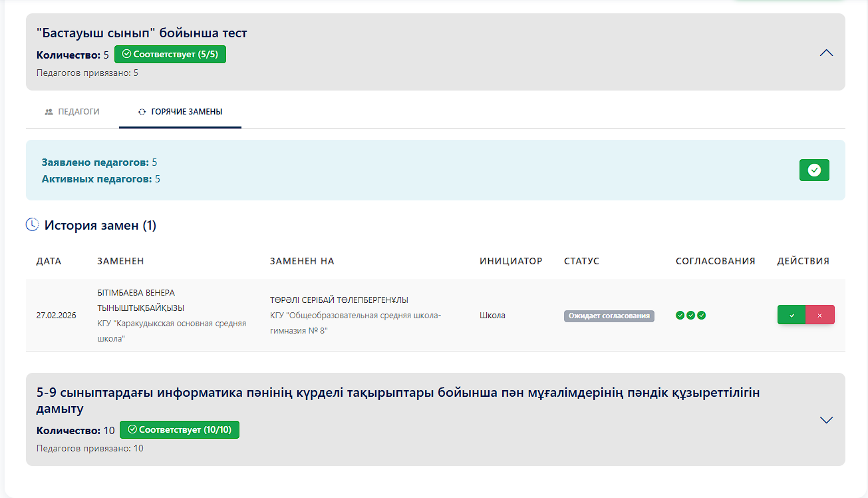Viewport: 868px width, 498px height.
Task: Click the third green approval check in Согласования
Action: (x=702, y=315)
